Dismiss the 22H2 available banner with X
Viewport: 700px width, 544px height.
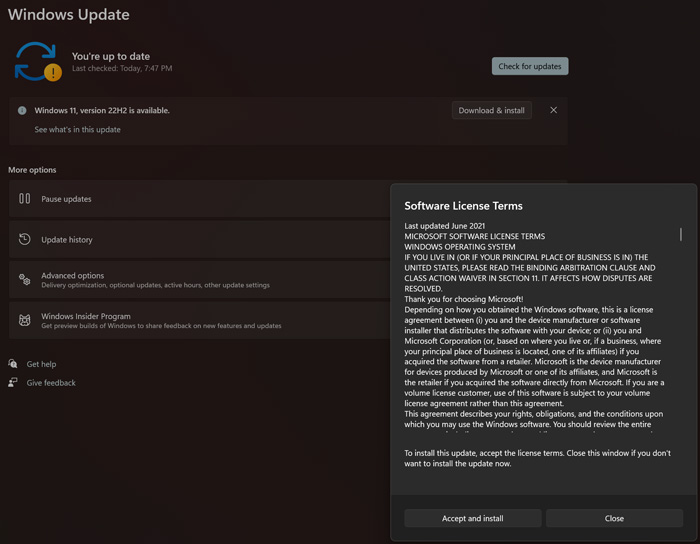[x=553, y=110]
